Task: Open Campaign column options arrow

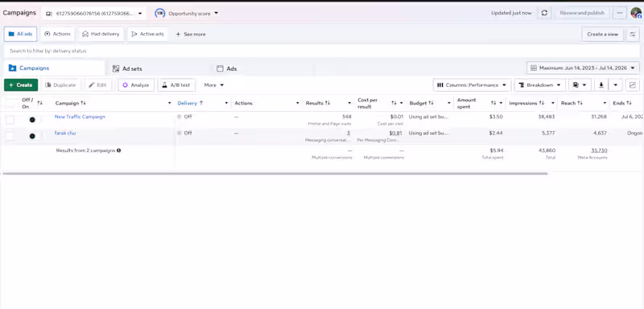Action: 169,103
